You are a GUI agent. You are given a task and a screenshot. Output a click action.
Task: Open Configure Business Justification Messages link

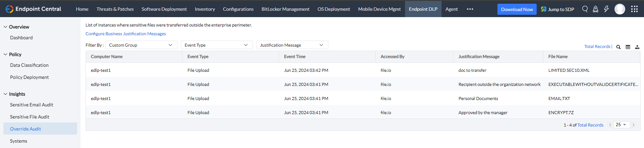(125, 34)
